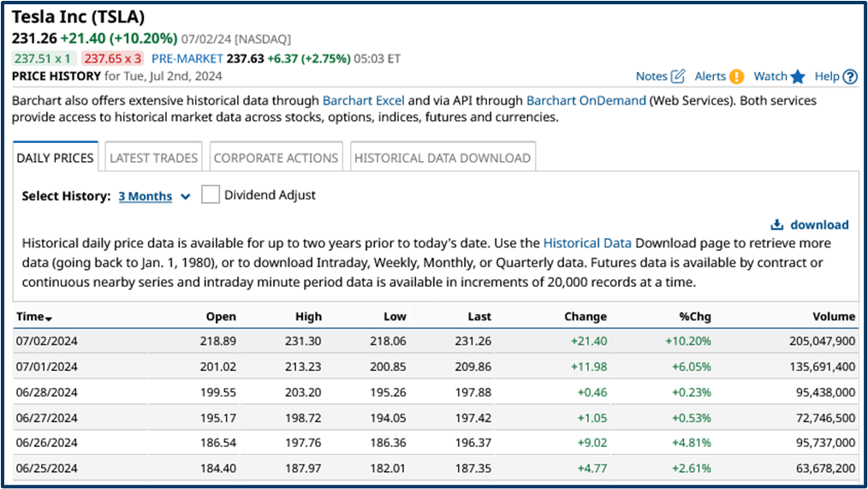Click the 197.42 last price

473,418
